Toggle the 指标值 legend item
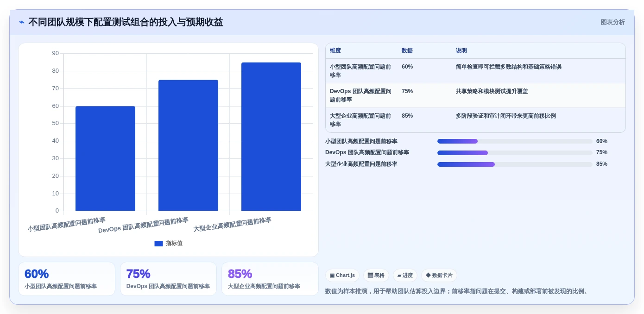Image resolution: width=644 pixels, height=314 pixels. pos(168,243)
